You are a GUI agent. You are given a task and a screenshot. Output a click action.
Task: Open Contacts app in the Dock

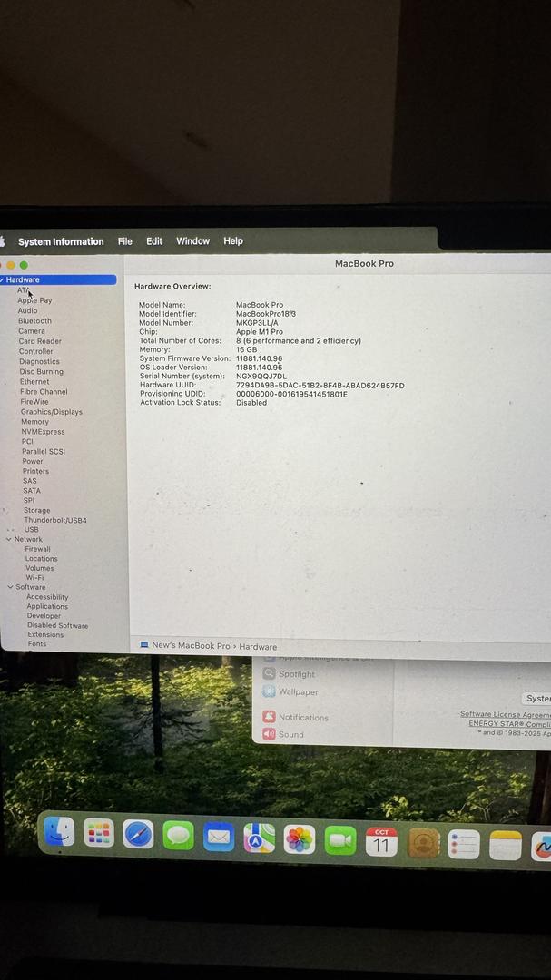tap(423, 843)
